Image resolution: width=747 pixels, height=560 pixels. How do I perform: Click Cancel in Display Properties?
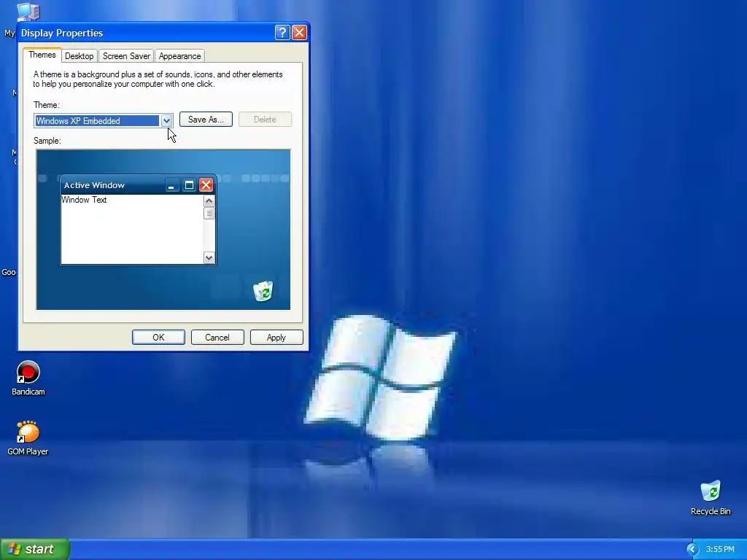(x=217, y=337)
